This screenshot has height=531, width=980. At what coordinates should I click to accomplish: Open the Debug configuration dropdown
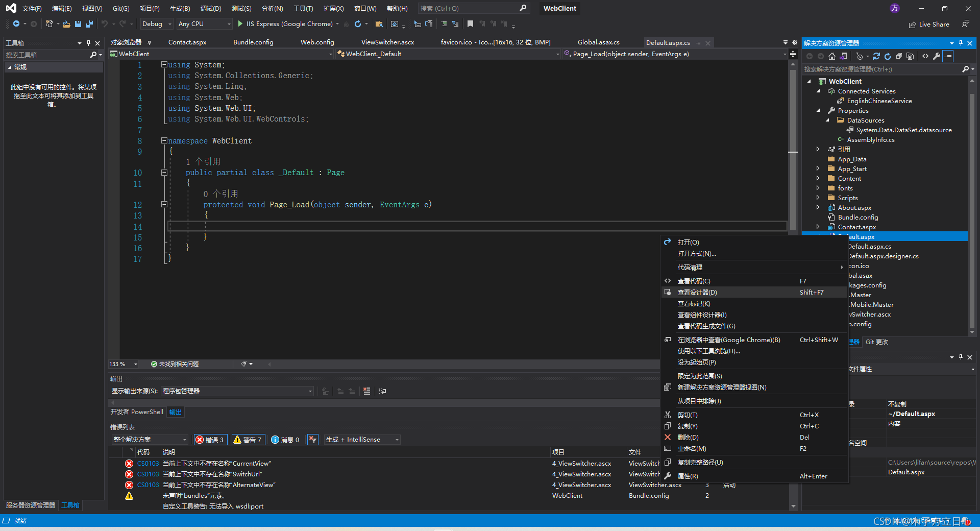tap(157, 24)
